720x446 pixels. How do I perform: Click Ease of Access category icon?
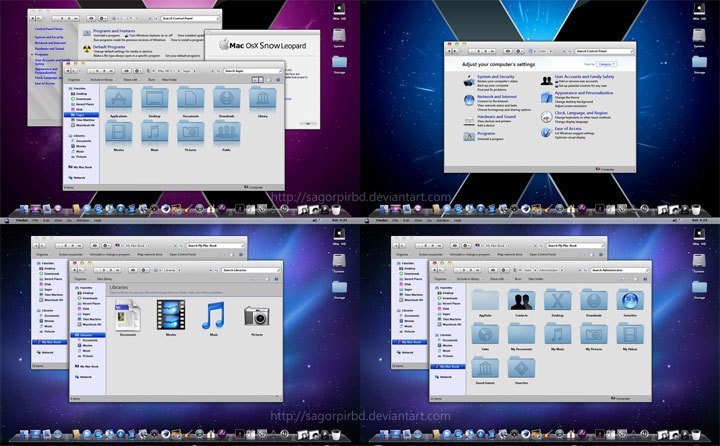coord(546,133)
